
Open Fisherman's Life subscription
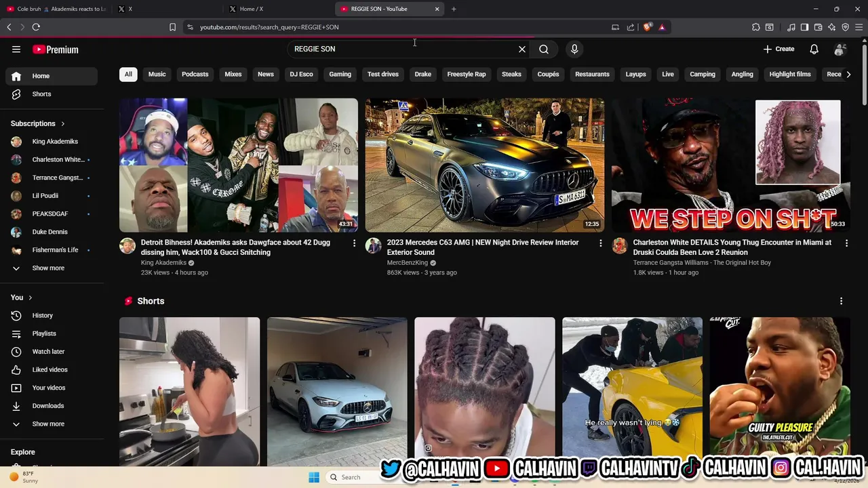52,250
